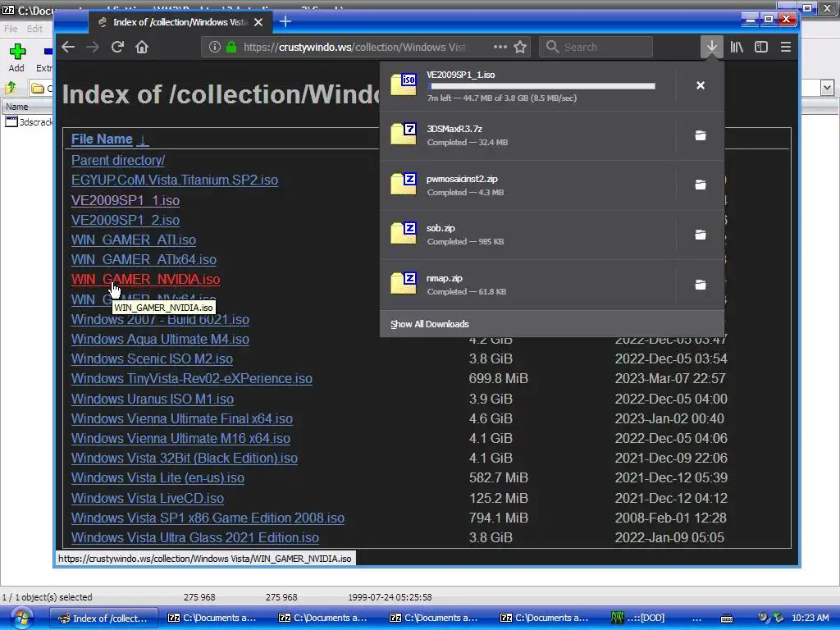This screenshot has width=840, height=630.
Task: Open Windows Vienna Ultimate Final x64.iso
Action: [182, 419]
